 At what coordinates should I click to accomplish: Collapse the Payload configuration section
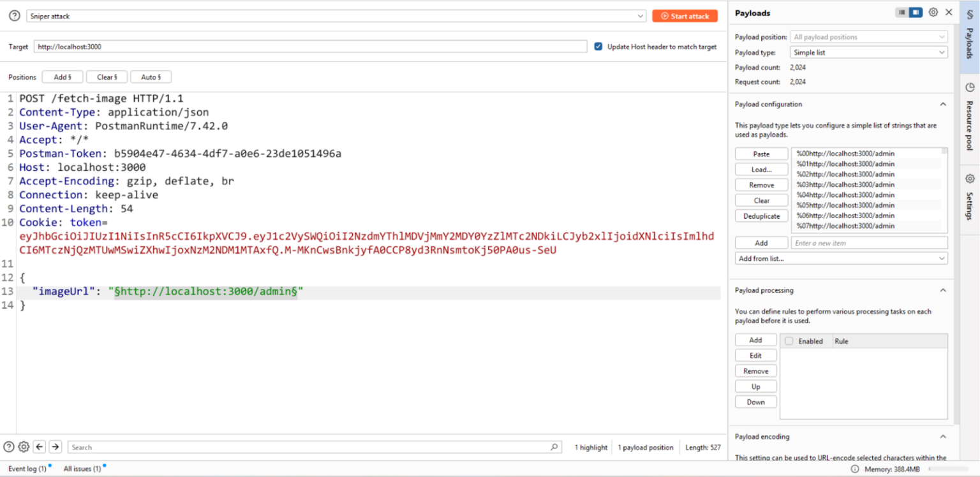tap(943, 104)
